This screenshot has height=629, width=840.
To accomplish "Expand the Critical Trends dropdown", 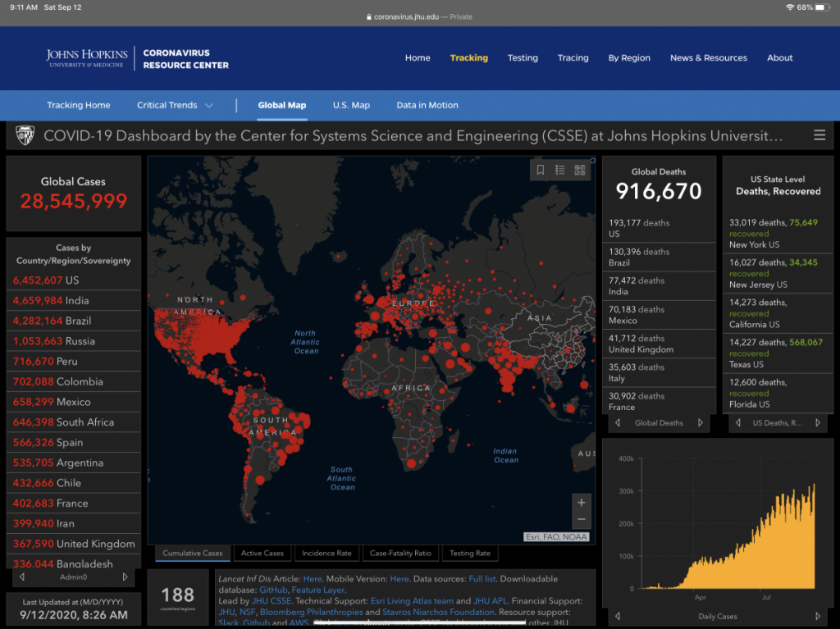I will point(176,105).
